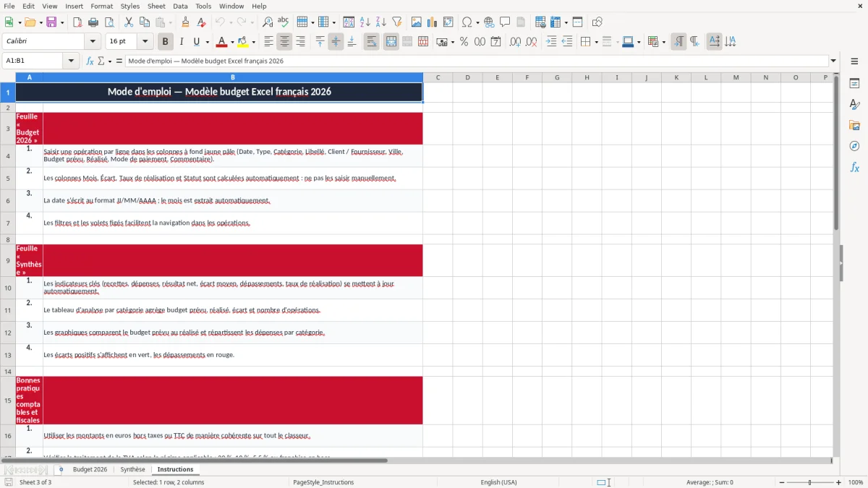This screenshot has width=868, height=488.
Task: Expand the formula bar
Action: tap(833, 61)
